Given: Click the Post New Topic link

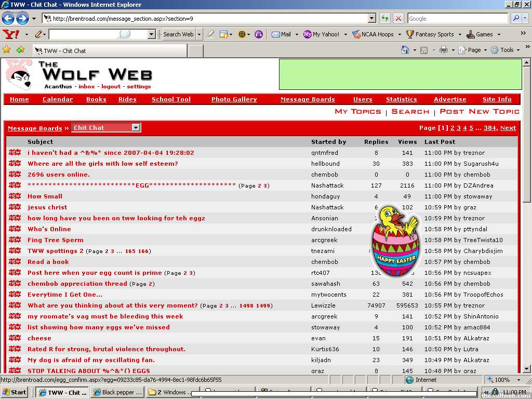Looking at the screenshot, I should pyautogui.click(x=479, y=112).
